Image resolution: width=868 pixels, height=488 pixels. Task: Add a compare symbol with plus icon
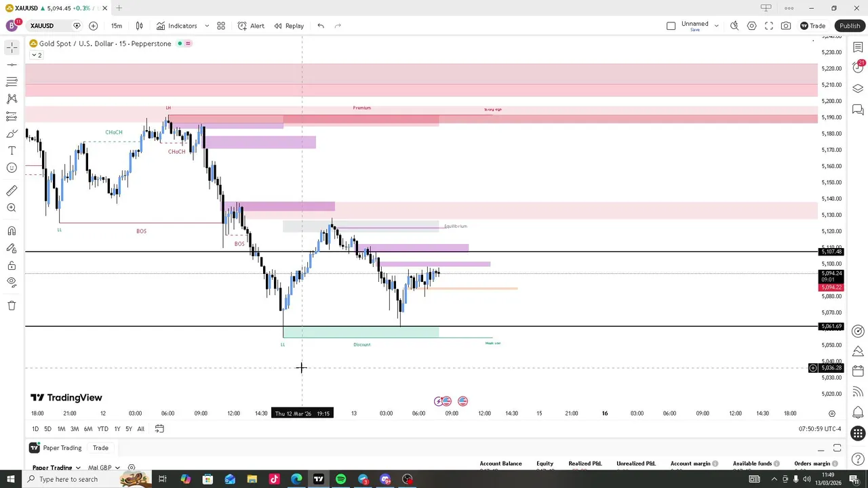(93, 26)
